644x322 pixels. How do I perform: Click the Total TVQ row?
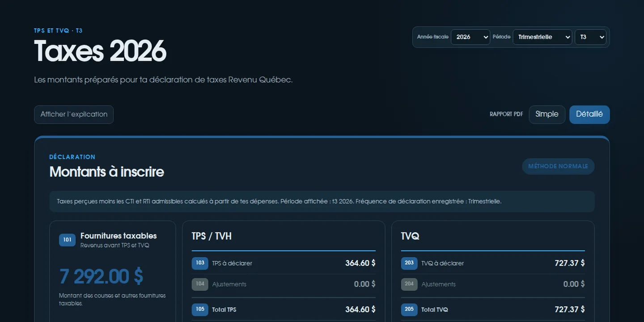tap(493, 309)
